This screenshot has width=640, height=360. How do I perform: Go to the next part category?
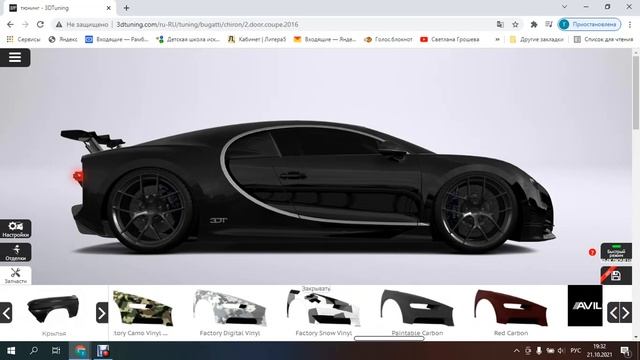(x=102, y=313)
